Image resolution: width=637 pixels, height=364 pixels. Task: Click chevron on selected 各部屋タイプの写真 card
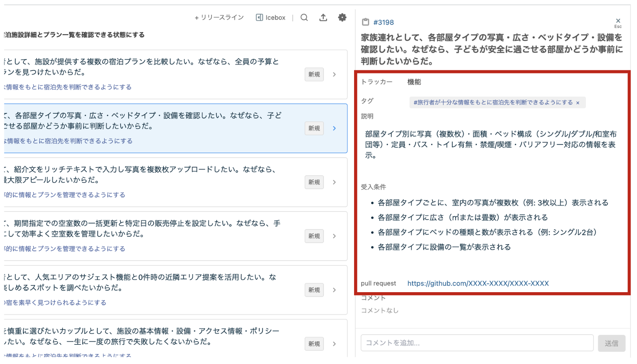tap(334, 129)
